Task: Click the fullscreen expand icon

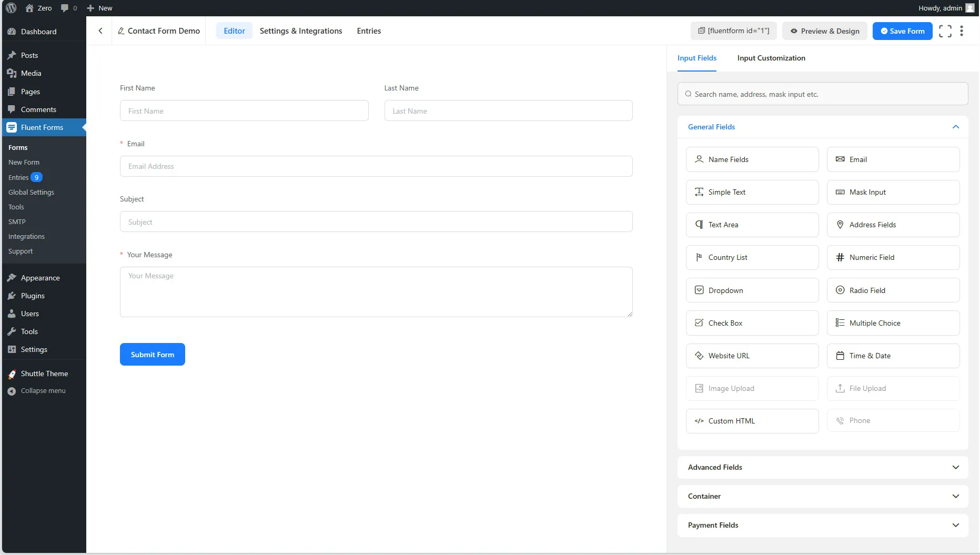Action: [x=945, y=31]
